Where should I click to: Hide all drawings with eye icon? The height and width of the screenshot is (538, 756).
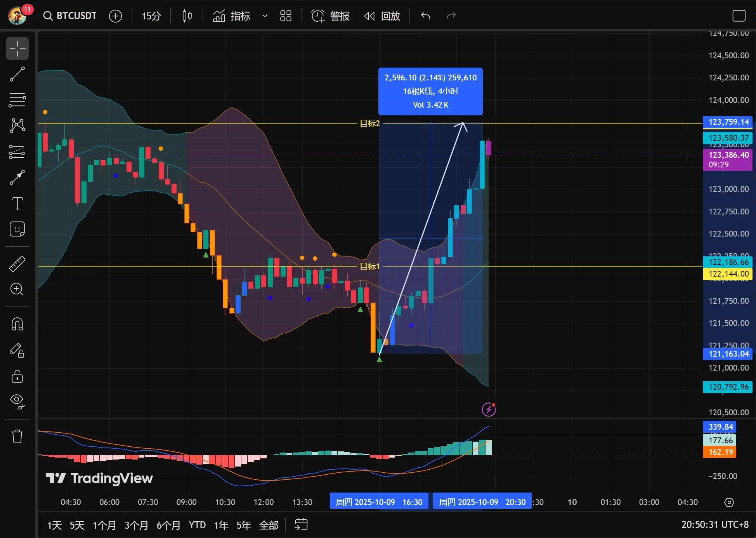pos(17,401)
